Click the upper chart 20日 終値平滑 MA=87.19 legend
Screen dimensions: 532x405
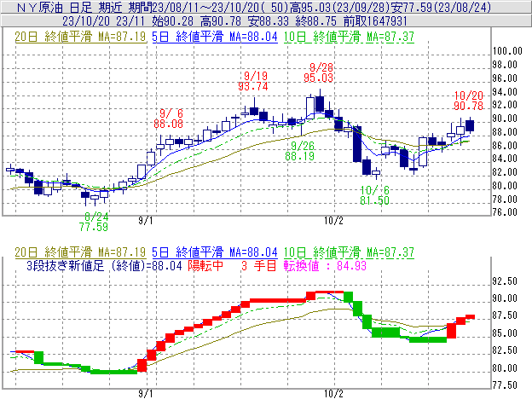[80, 37]
